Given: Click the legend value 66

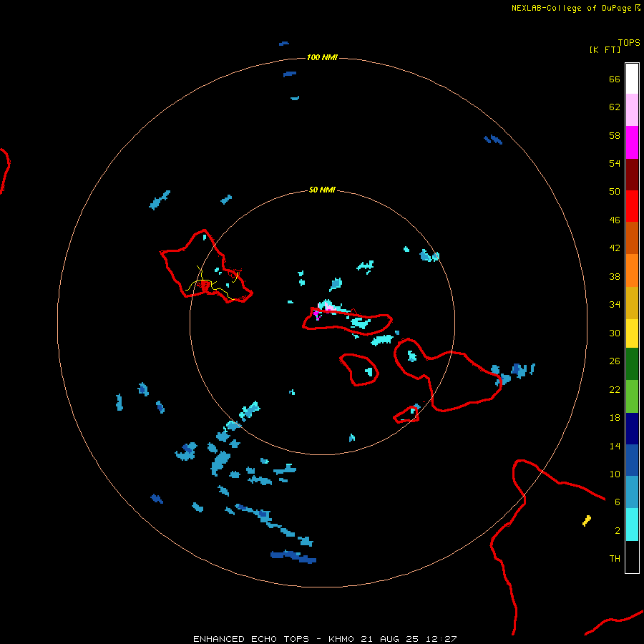Looking at the screenshot, I should tap(615, 79).
